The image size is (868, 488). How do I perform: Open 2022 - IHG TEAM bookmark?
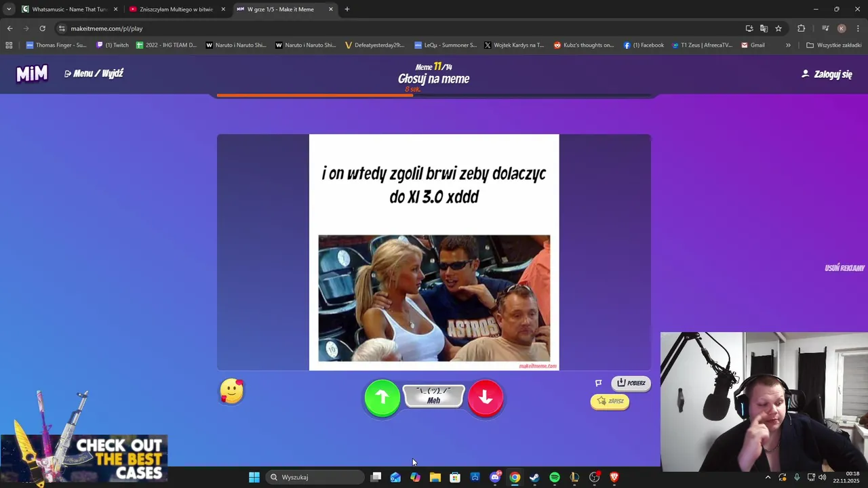166,45
